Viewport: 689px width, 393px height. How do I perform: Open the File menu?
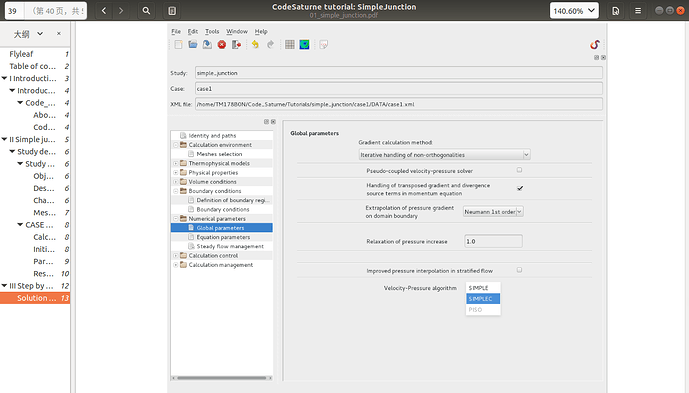(x=176, y=32)
